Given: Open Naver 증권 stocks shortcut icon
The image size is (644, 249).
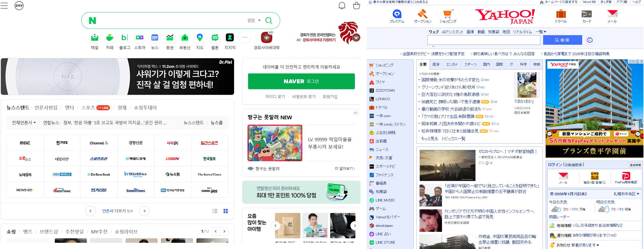Looking at the screenshot, I should (170, 37).
